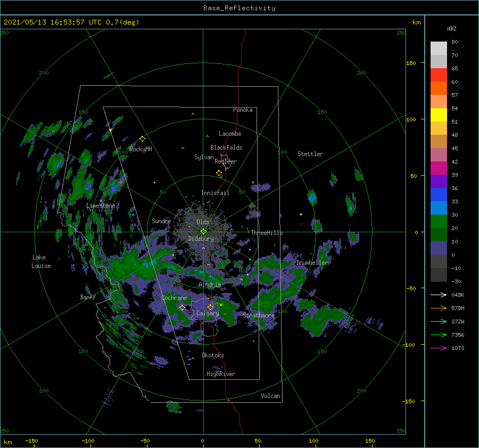
Task: Click the -50 tick on right axis
Action: [411, 288]
